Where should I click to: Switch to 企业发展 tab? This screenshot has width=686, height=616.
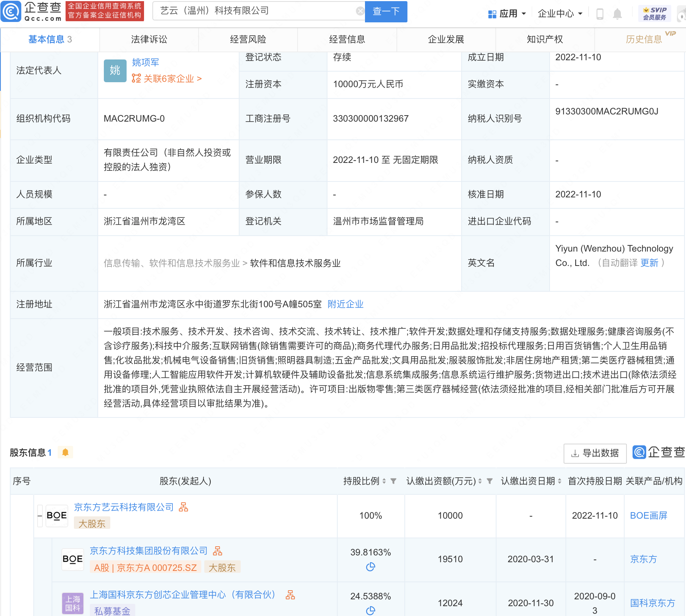coord(446,39)
